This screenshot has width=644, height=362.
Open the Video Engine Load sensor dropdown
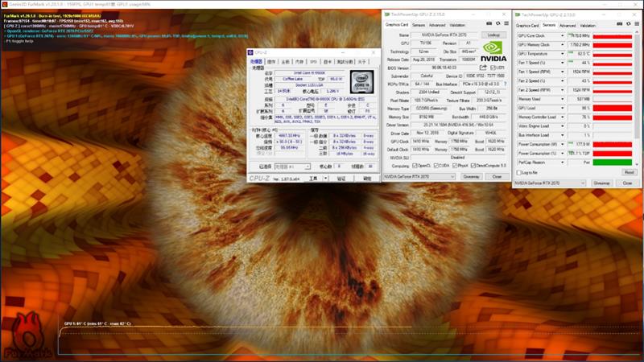click(562, 126)
